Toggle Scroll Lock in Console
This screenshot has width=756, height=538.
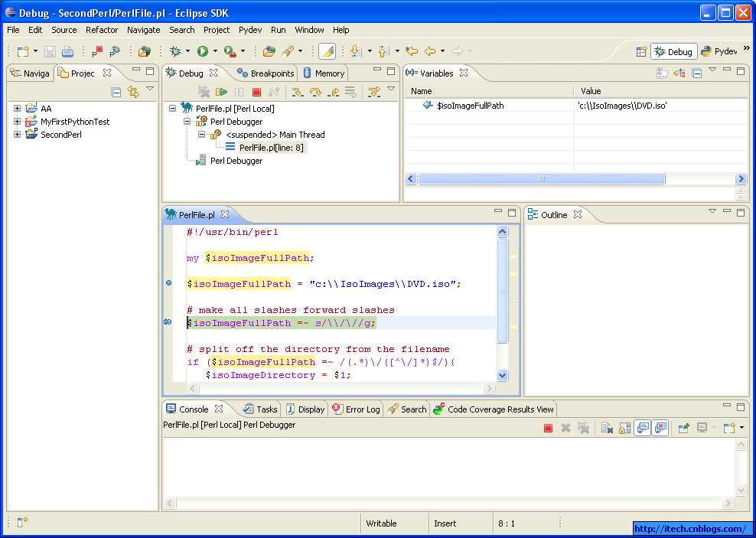pyautogui.click(x=624, y=428)
